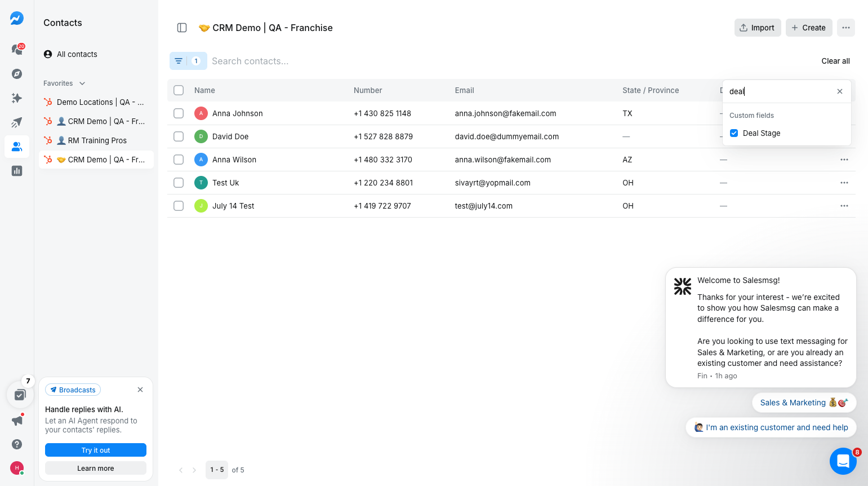Image resolution: width=868 pixels, height=486 pixels.
Task: Select the Test Uk row checkbox
Action: [179, 183]
